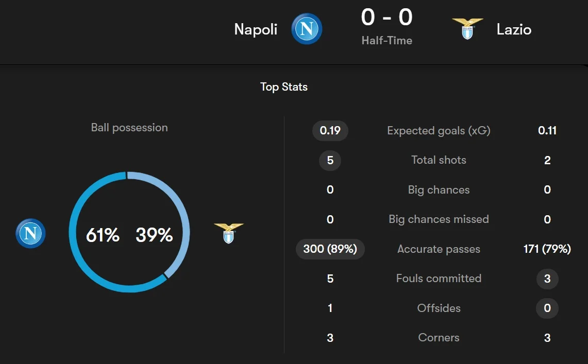
Task: Click the Expected goals (xG) stat label
Action: (439, 131)
